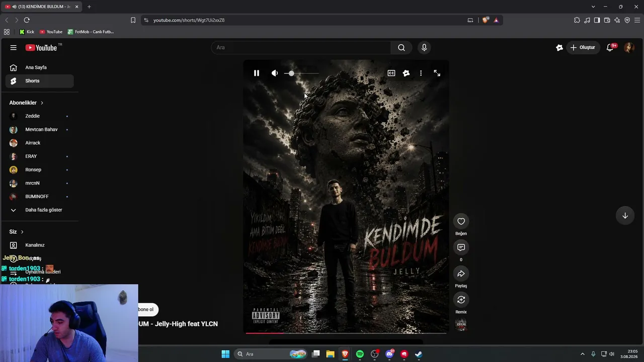
Task: Click the address bar URL
Action: (189, 20)
